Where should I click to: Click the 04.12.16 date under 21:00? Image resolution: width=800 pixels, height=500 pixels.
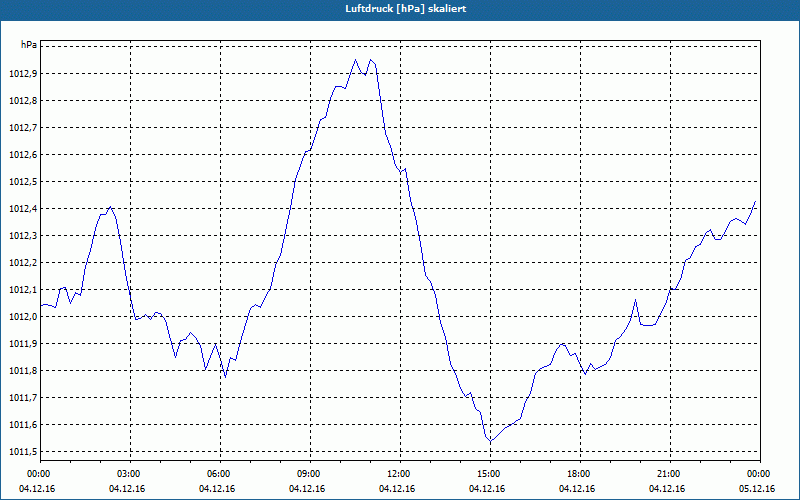click(667, 489)
